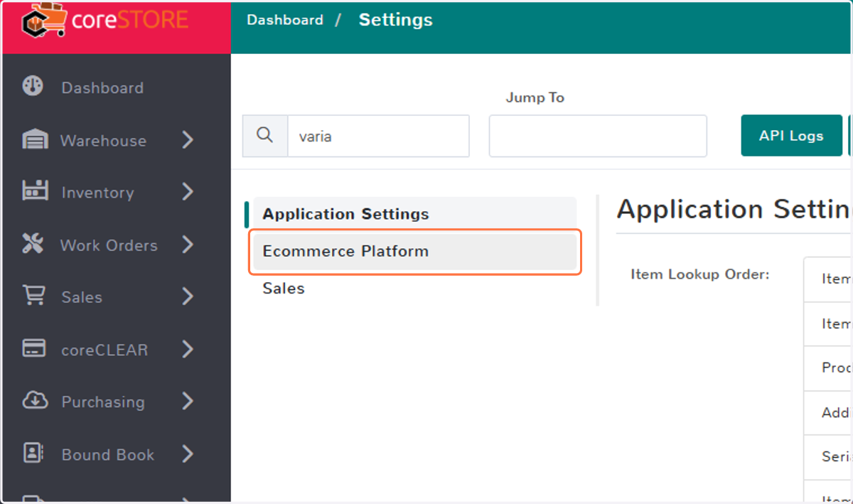The width and height of the screenshot is (853, 504).
Task: Click the coreSTORE logo
Action: tap(105, 20)
